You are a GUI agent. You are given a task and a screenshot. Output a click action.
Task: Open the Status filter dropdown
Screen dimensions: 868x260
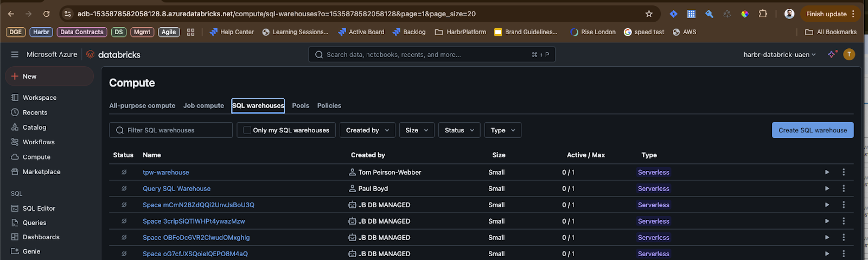459,130
